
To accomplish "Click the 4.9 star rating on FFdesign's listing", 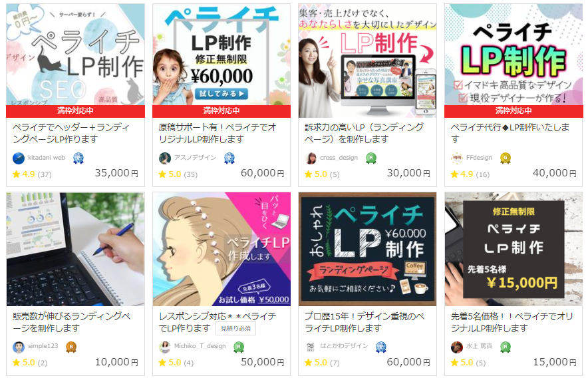I will coord(470,174).
